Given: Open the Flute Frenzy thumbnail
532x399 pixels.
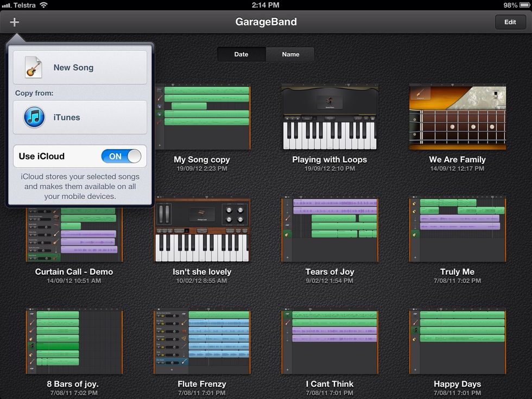Looking at the screenshot, I should tap(202, 341).
